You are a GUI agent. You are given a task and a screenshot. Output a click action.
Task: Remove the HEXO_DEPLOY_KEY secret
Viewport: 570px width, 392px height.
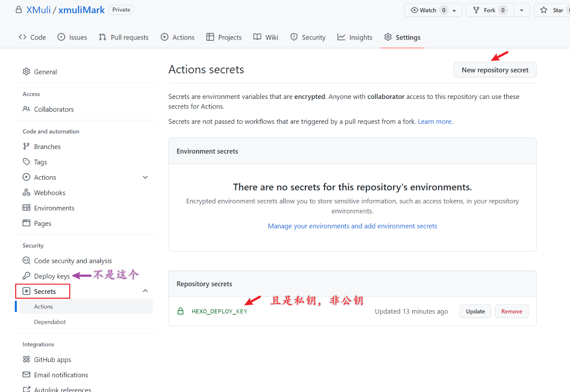tap(512, 311)
